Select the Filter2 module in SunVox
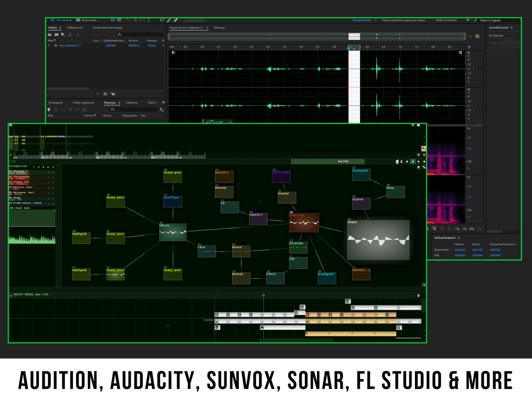Screen dimensions: 532x399 (275, 278)
